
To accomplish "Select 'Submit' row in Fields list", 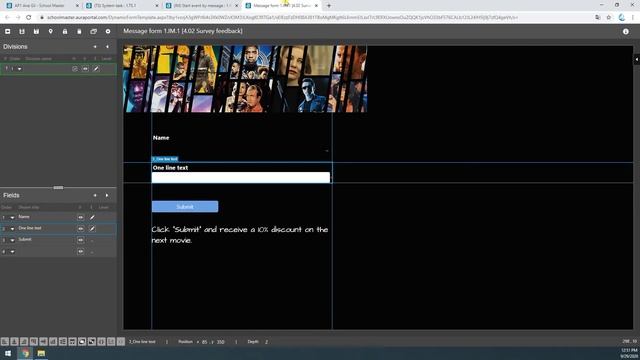I will click(x=58, y=240).
